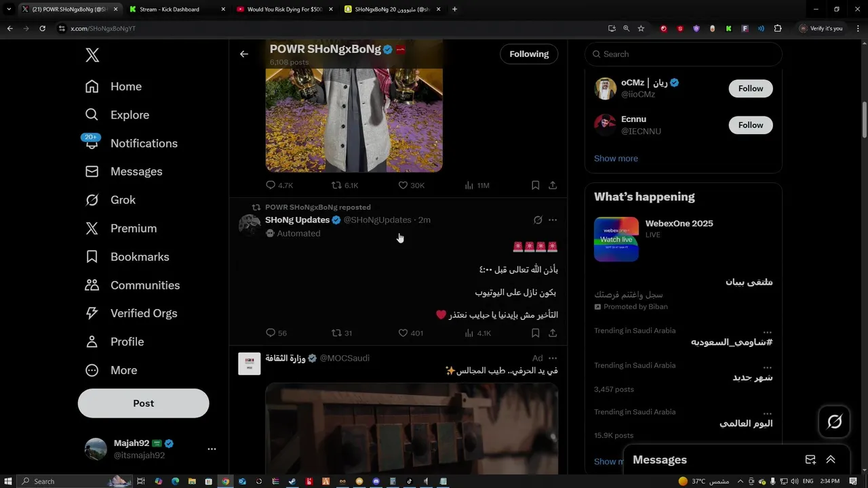The image size is (868, 488).
Task: Open more options on the MOCSaudi ad
Action: (553, 358)
